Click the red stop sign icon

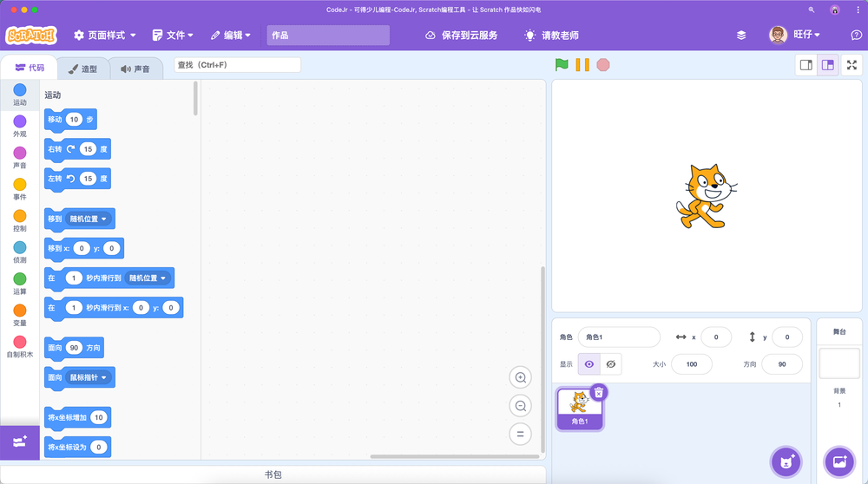coord(603,65)
